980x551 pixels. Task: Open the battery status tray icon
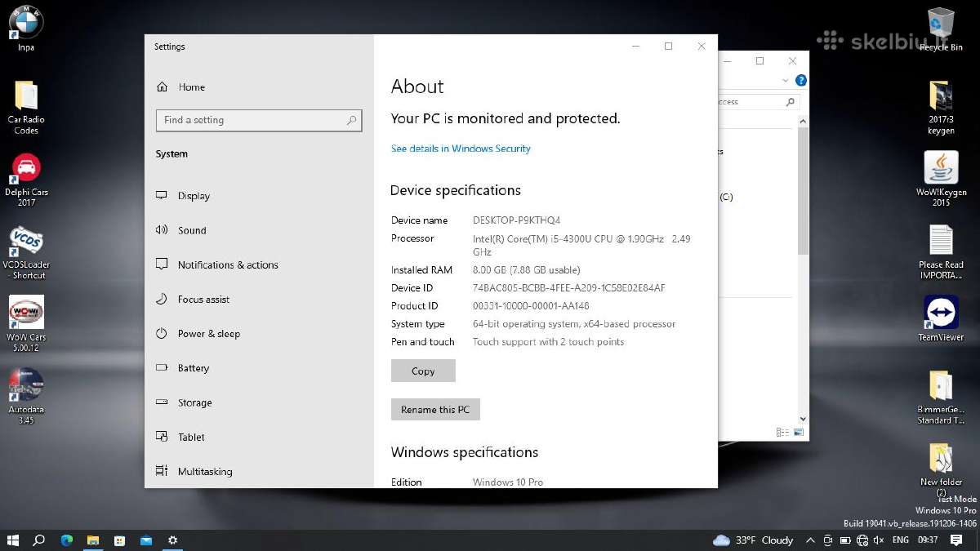pyautogui.click(x=845, y=540)
